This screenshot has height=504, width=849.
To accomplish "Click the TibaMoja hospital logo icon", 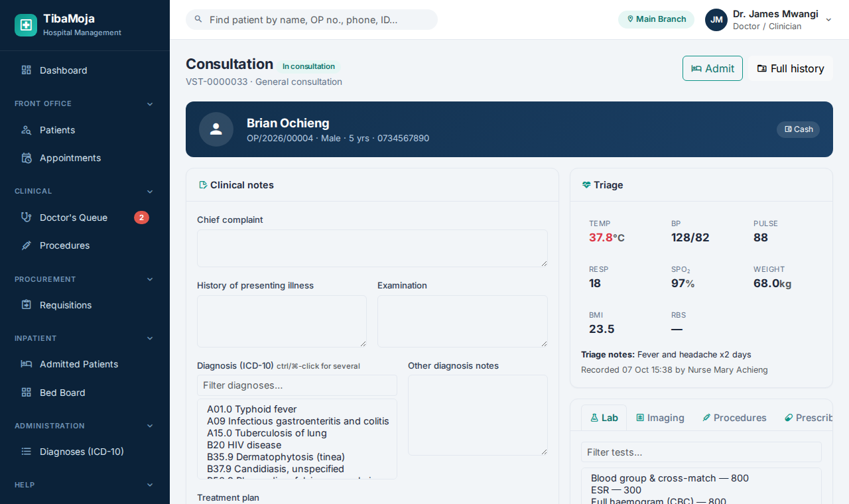I will tap(26, 25).
